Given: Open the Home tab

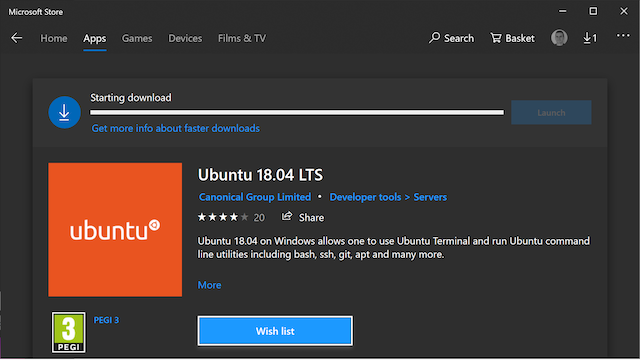Looking at the screenshot, I should coord(53,38).
